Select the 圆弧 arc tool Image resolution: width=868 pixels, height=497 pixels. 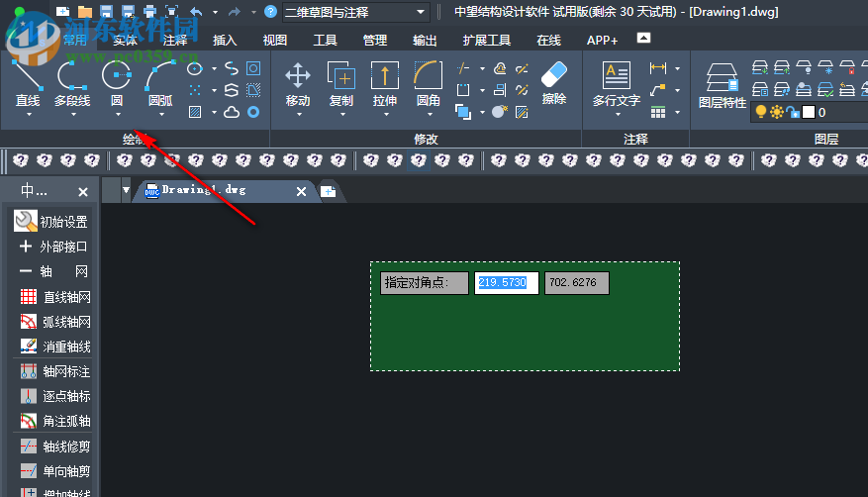tap(160, 83)
